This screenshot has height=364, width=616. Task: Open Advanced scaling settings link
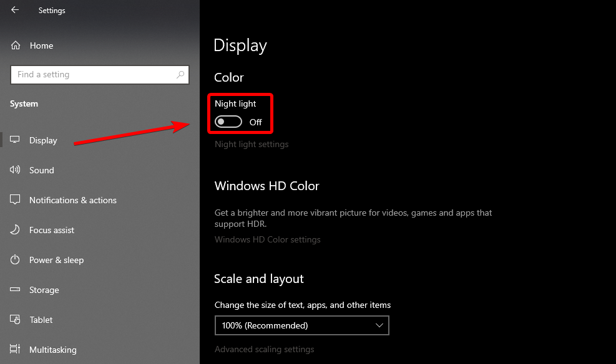265,350
